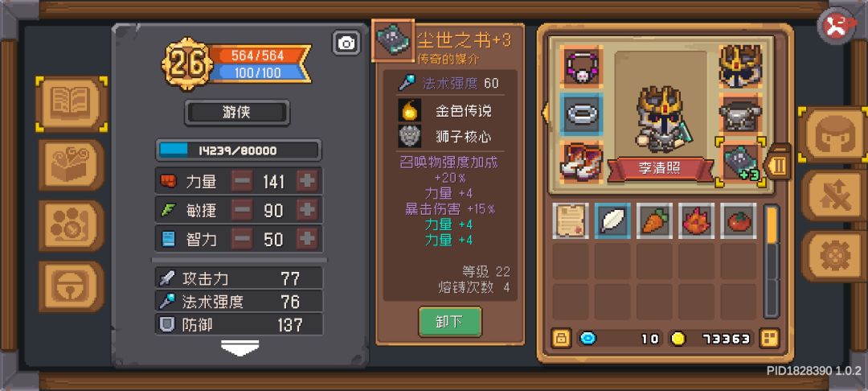Image resolution: width=868 pixels, height=391 pixels.
Task: Decrease 敏捷 stat with minus button
Action: [242, 211]
